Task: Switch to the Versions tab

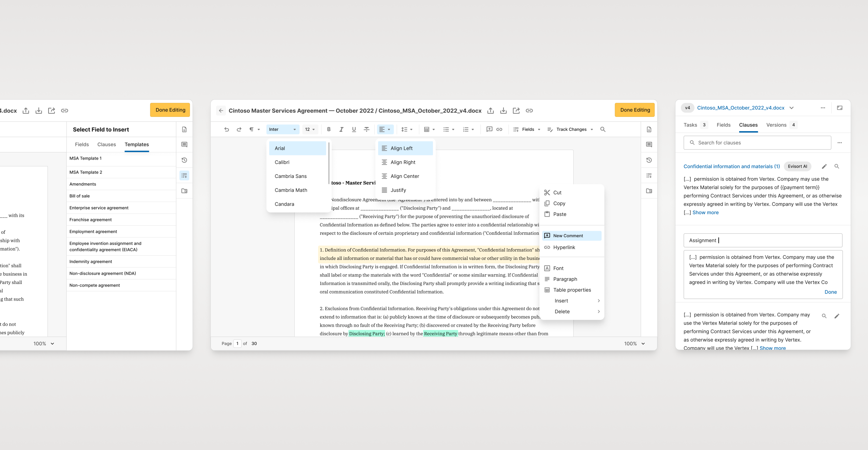Action: [x=776, y=125]
